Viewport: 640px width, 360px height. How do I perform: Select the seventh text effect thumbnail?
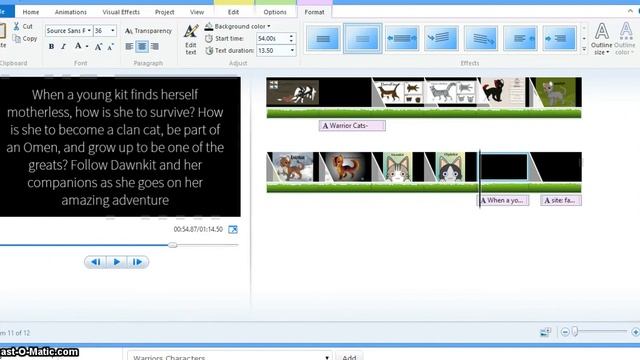click(560, 38)
